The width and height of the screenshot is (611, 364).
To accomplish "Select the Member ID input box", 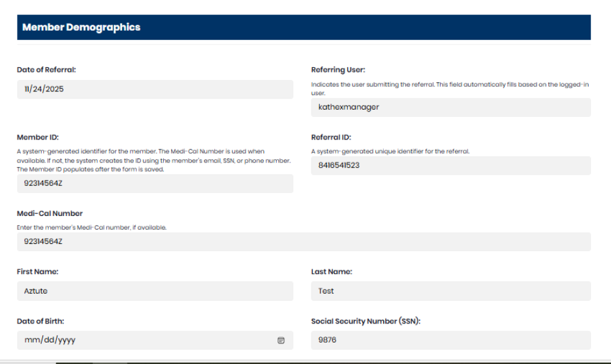I will pyautogui.click(x=155, y=184).
